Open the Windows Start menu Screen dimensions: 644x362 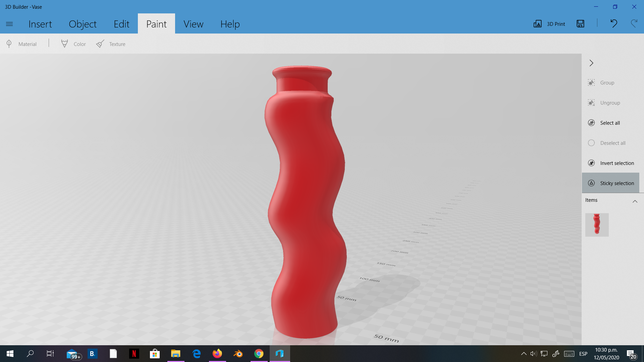coord(10,354)
